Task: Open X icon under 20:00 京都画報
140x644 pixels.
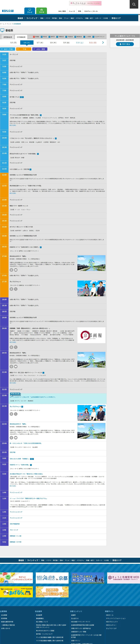Action: (16, 347)
